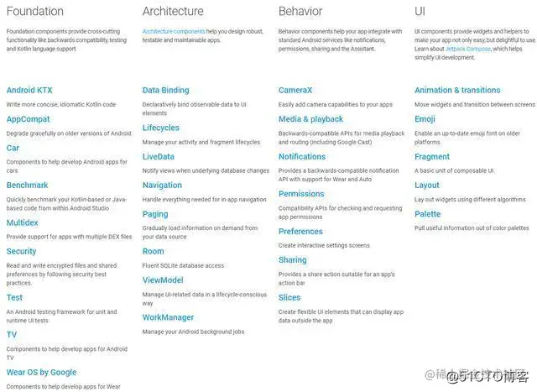The image size is (537, 392).
Task: Click the AppCompat component link
Action: click(x=28, y=119)
